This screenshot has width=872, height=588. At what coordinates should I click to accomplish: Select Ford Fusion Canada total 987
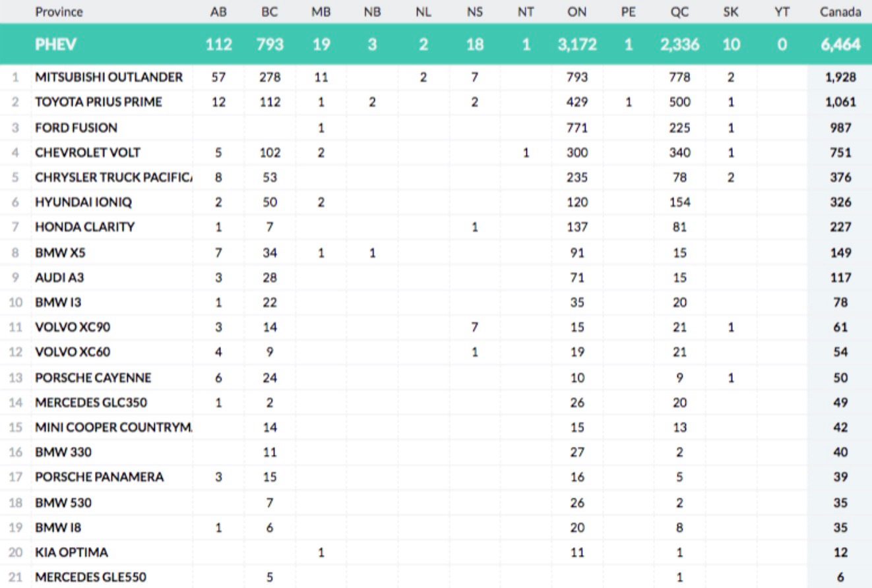pos(840,127)
